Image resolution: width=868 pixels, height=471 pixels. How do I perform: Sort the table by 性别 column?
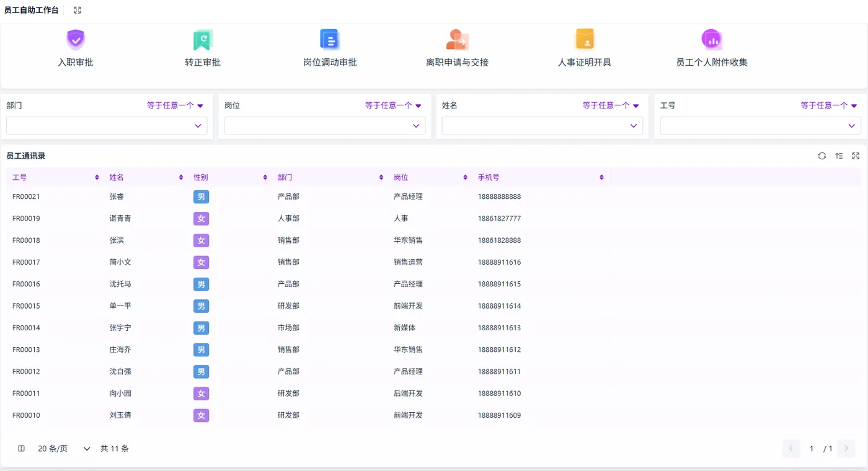pos(265,177)
